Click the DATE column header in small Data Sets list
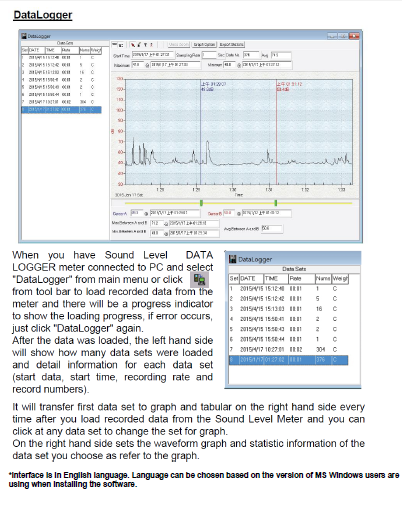This screenshot has height=525, width=402. pyautogui.click(x=251, y=279)
